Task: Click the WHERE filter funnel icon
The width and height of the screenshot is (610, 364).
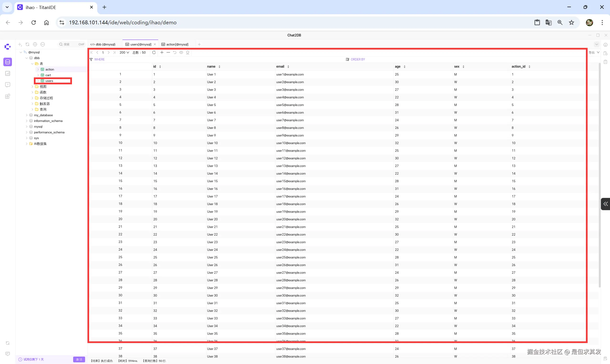Action: click(91, 59)
